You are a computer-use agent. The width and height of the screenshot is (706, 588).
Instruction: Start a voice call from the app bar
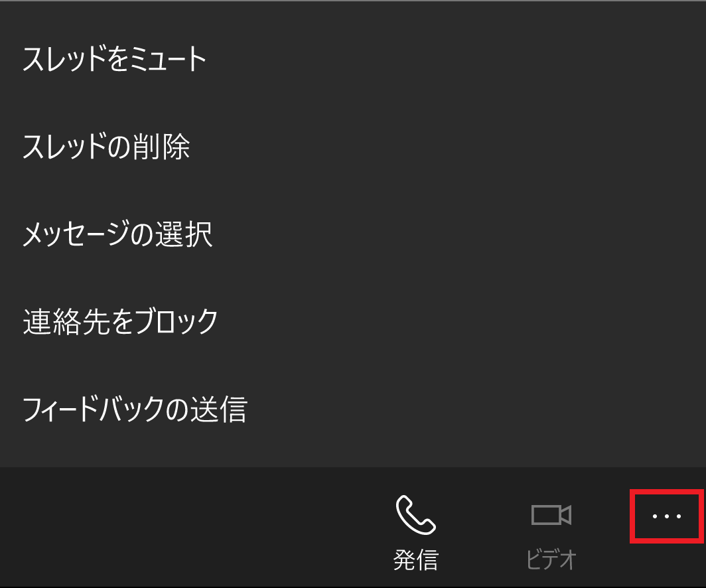click(x=415, y=532)
